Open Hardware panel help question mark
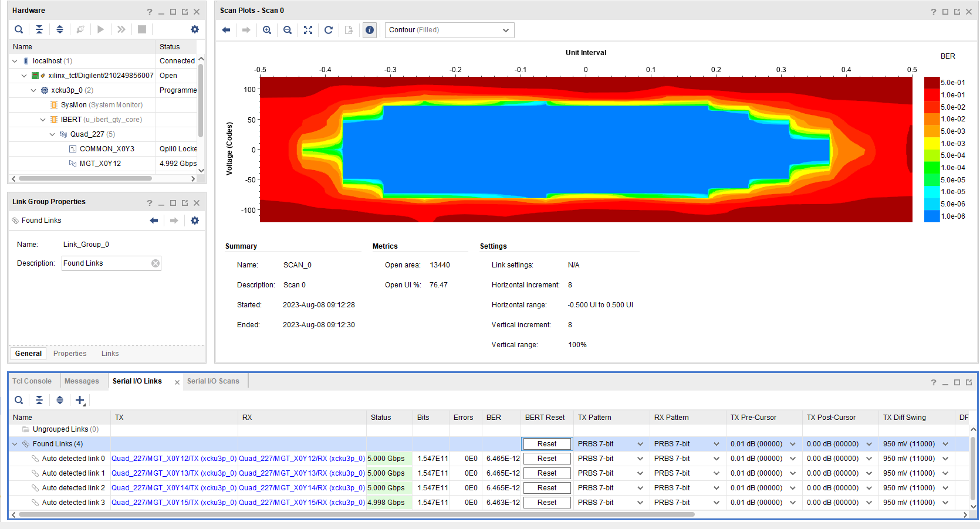This screenshot has height=529, width=980. coord(150,12)
